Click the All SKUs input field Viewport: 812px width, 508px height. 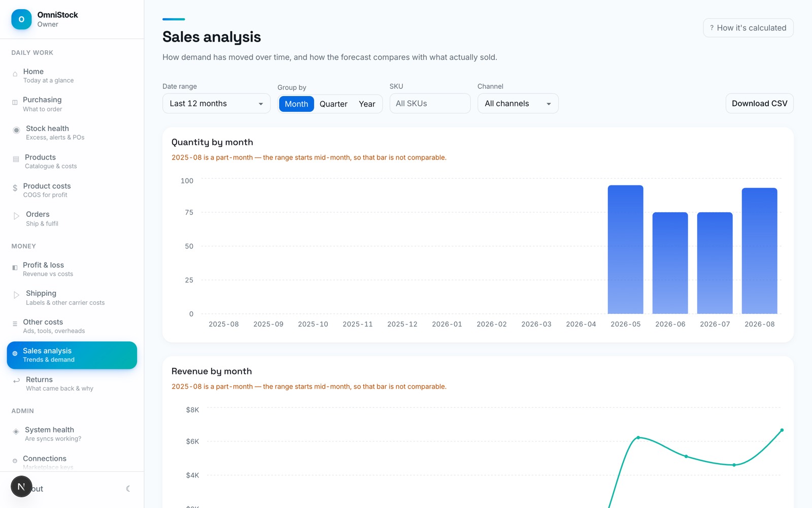coord(430,104)
